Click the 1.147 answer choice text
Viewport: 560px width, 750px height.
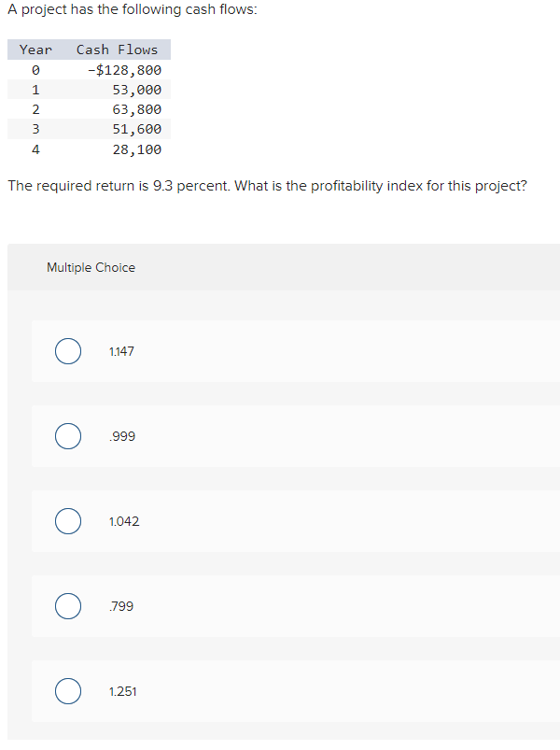point(121,351)
